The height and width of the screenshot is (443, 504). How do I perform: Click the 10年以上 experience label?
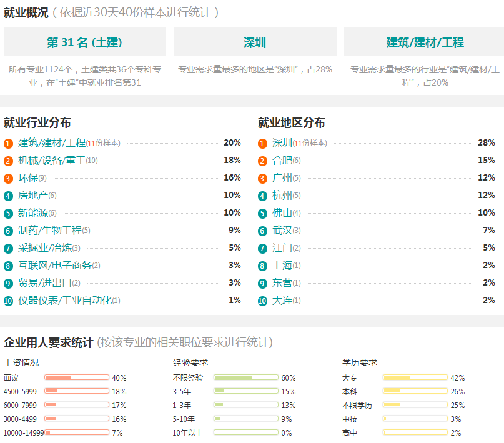pos(188,433)
